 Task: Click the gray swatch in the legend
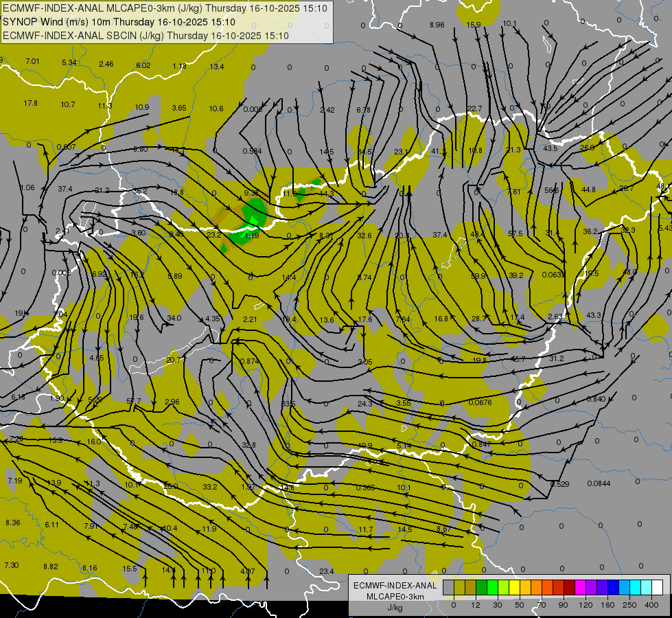(448, 587)
